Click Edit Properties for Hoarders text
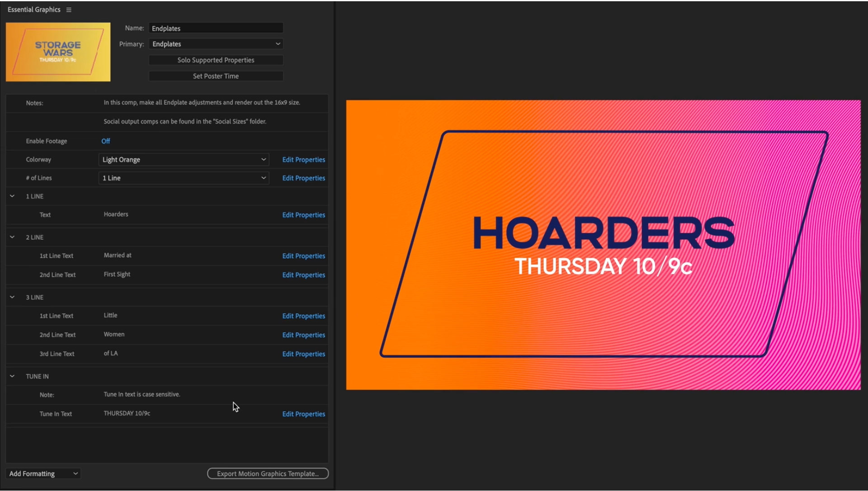Image resolution: width=868 pixels, height=491 pixels. (x=303, y=215)
